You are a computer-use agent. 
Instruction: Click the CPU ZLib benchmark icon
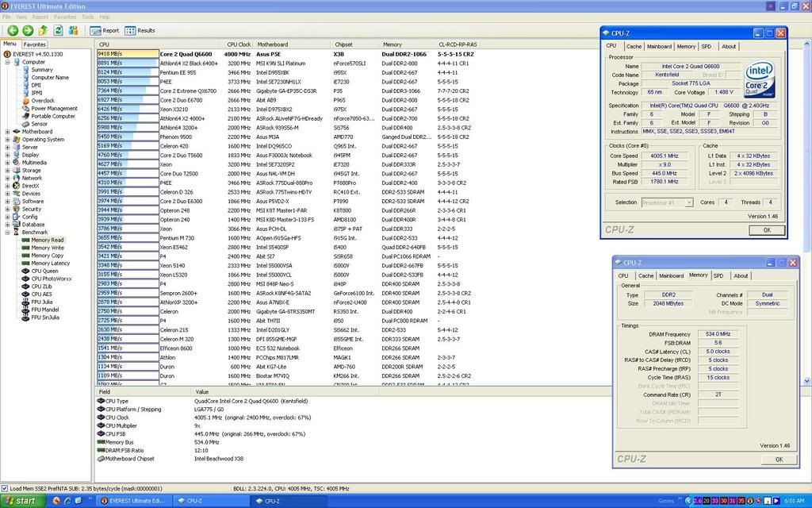click(x=25, y=286)
